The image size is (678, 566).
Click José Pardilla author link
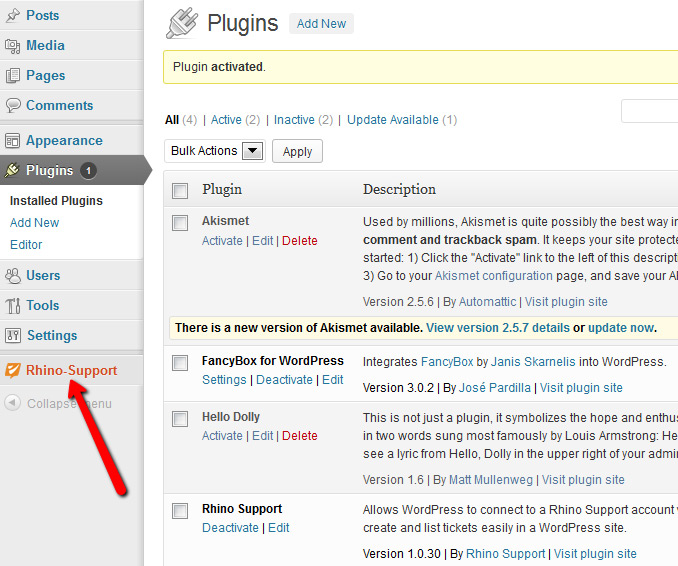(x=495, y=387)
